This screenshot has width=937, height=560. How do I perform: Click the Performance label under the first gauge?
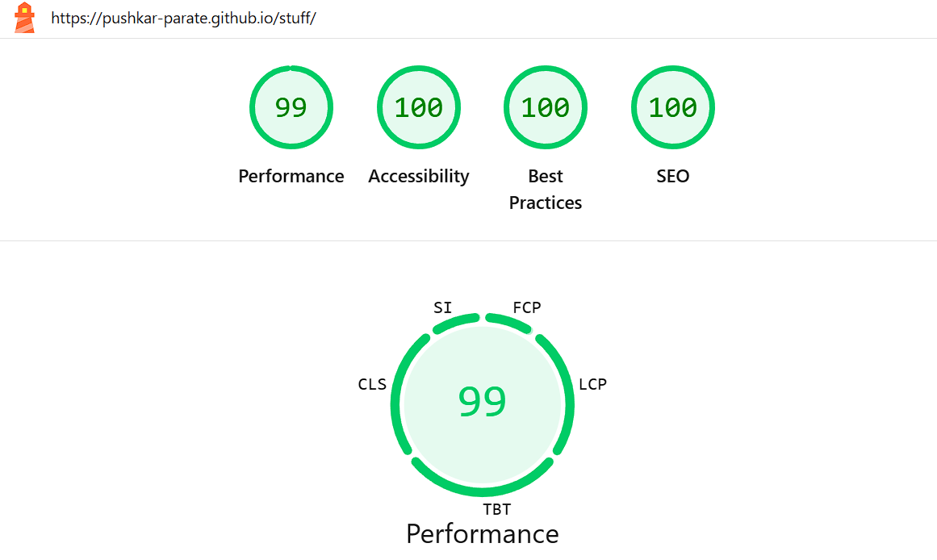point(291,176)
